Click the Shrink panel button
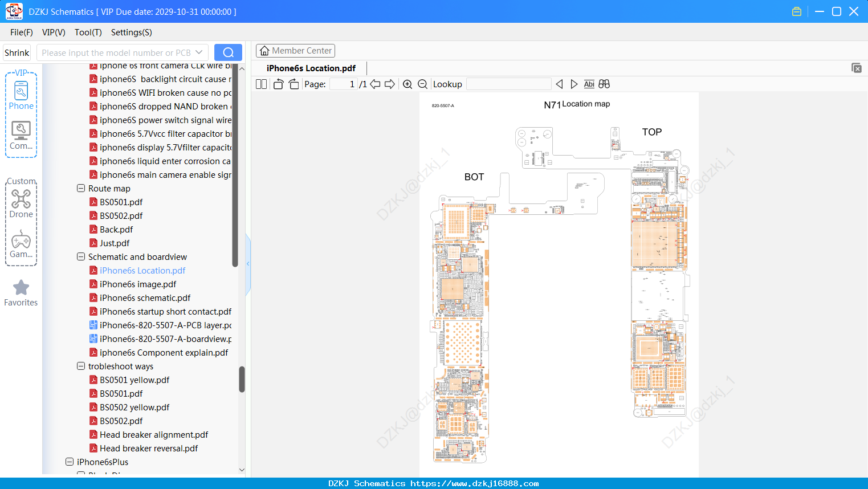This screenshot has width=868, height=489. point(17,52)
